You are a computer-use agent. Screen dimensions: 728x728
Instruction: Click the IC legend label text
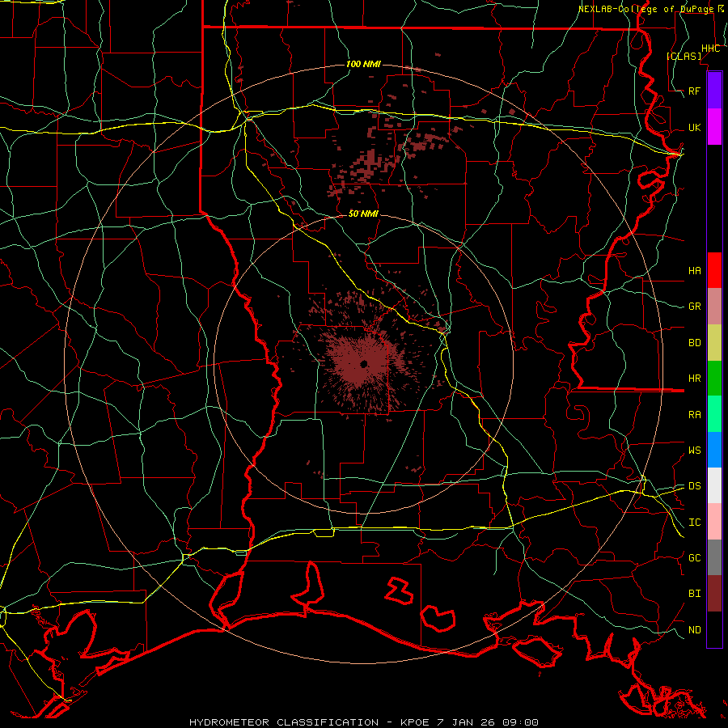[694, 523]
